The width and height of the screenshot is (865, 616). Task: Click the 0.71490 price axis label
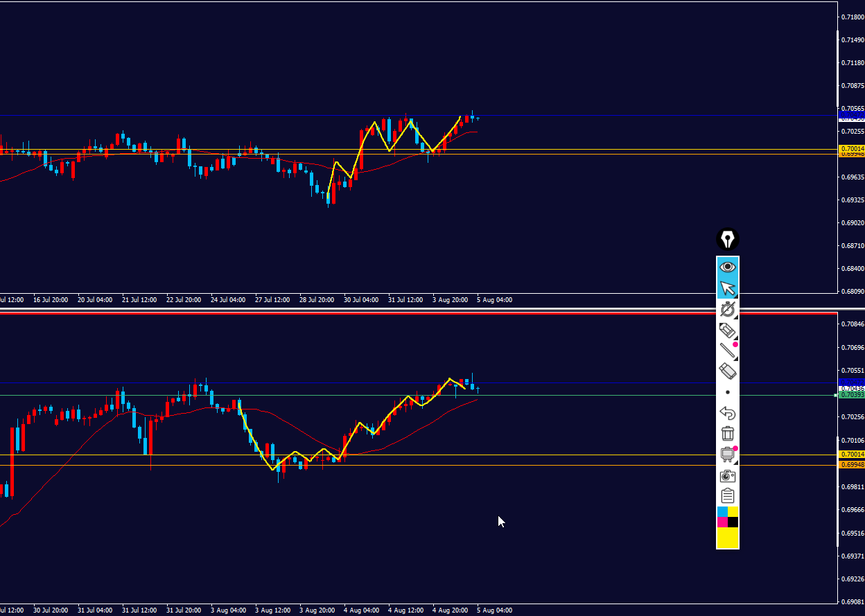[x=853, y=40]
